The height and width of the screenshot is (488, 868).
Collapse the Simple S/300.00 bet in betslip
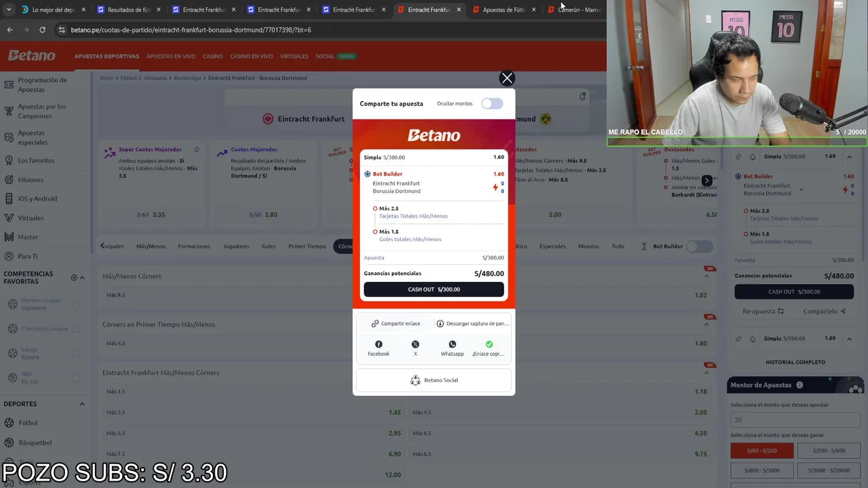[x=849, y=157]
